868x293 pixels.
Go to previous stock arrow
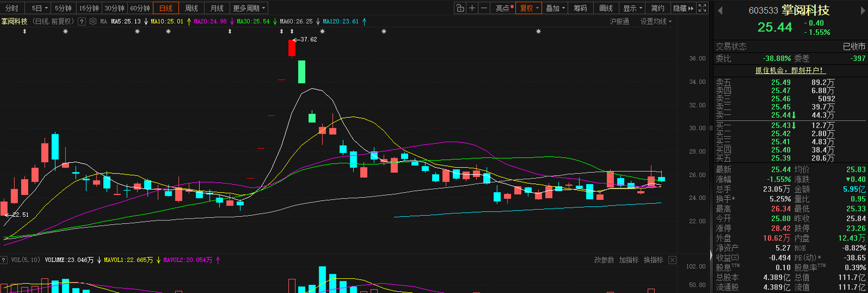point(720,10)
